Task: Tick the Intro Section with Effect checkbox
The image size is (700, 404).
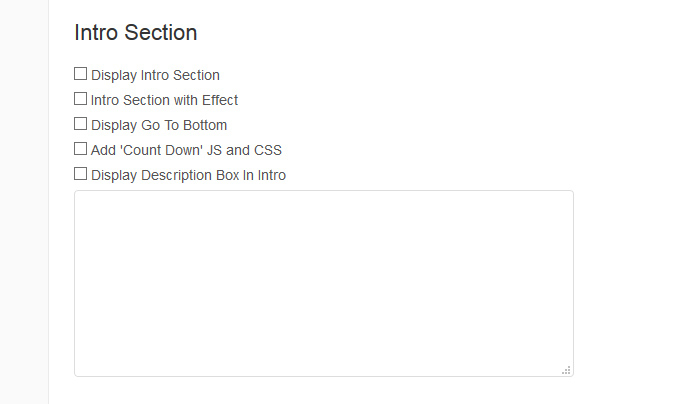Action: (80, 99)
